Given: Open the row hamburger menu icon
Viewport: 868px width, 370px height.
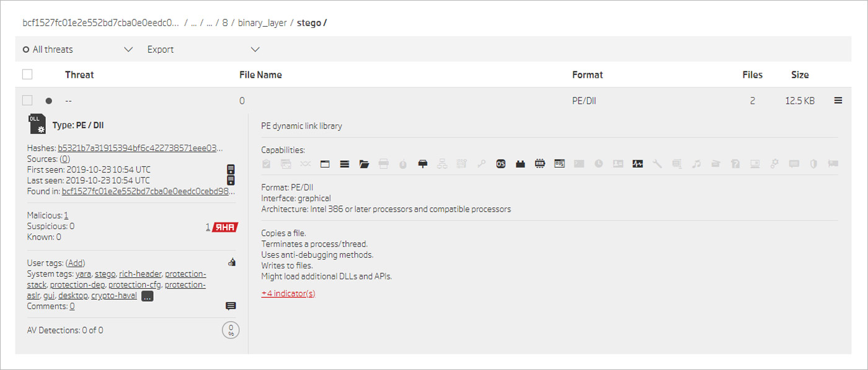Looking at the screenshot, I should [x=838, y=101].
